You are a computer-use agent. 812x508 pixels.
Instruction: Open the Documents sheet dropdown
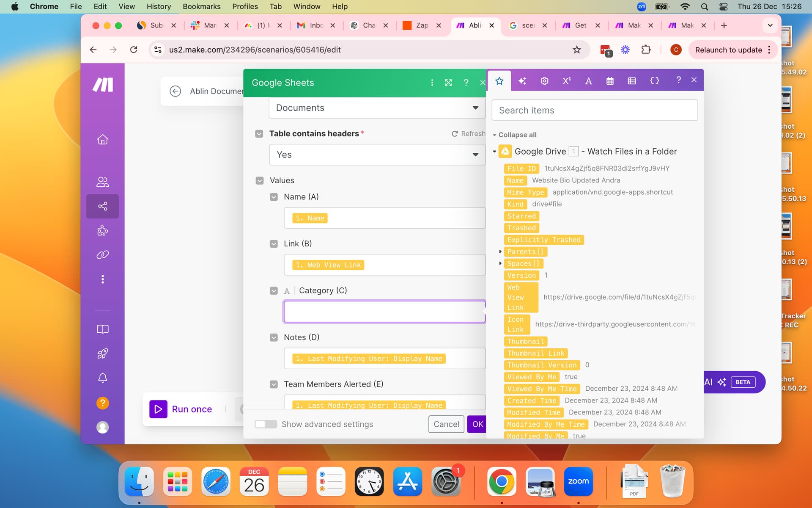(377, 108)
